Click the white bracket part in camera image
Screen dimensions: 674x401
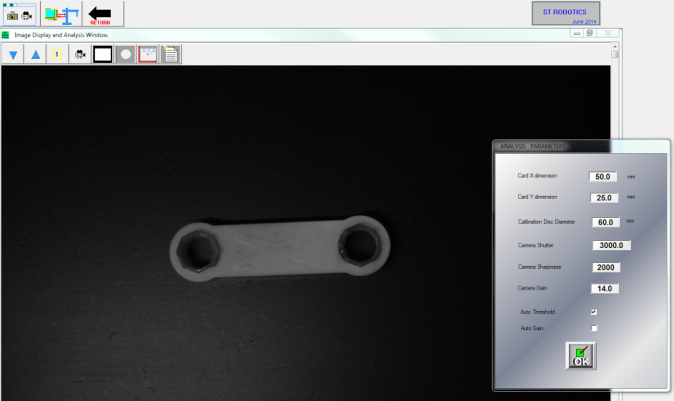[x=279, y=248]
